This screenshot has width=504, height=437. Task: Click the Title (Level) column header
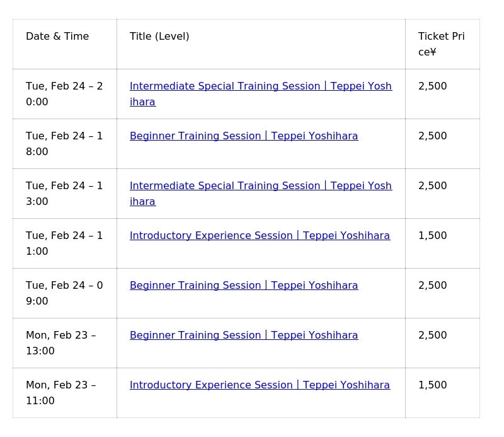pos(159,37)
